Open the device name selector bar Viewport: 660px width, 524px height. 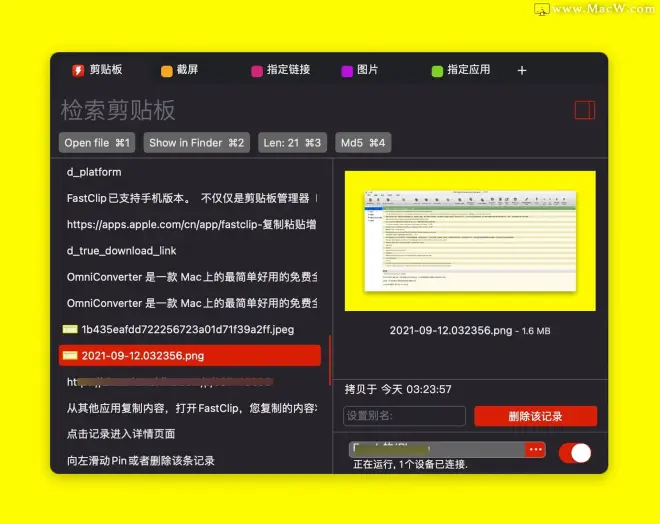tap(437, 450)
